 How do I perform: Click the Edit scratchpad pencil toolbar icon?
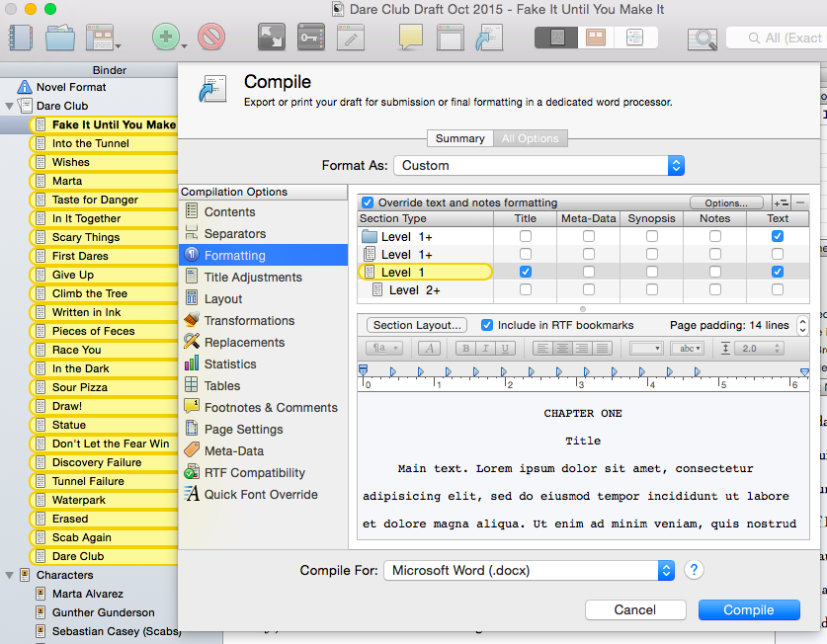pos(350,38)
